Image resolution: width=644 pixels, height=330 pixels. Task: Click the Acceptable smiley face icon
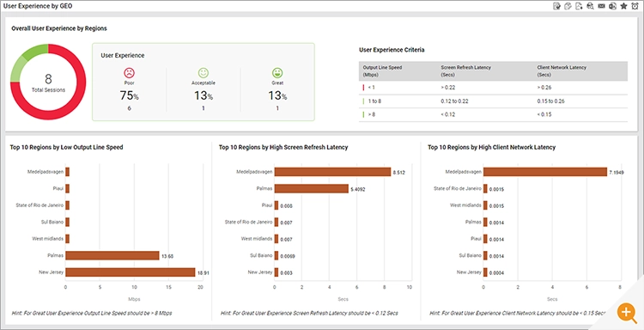[x=204, y=73]
